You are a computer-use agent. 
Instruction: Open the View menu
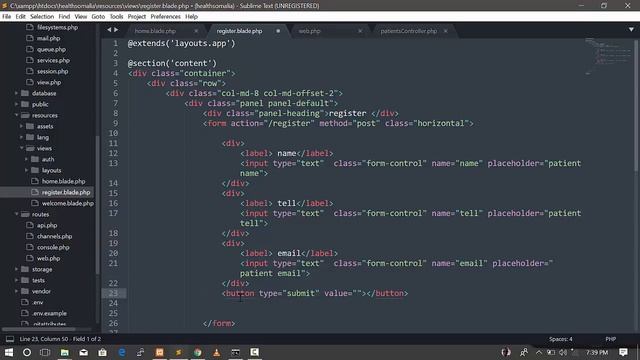80,17
